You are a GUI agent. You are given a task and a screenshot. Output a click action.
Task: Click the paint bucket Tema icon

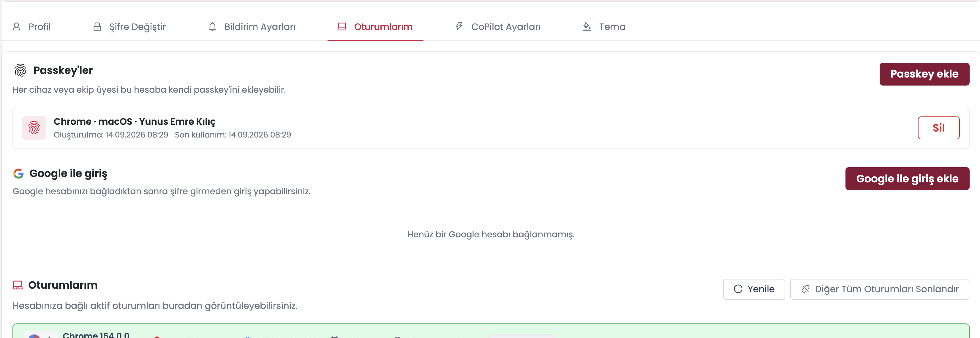coord(587,27)
